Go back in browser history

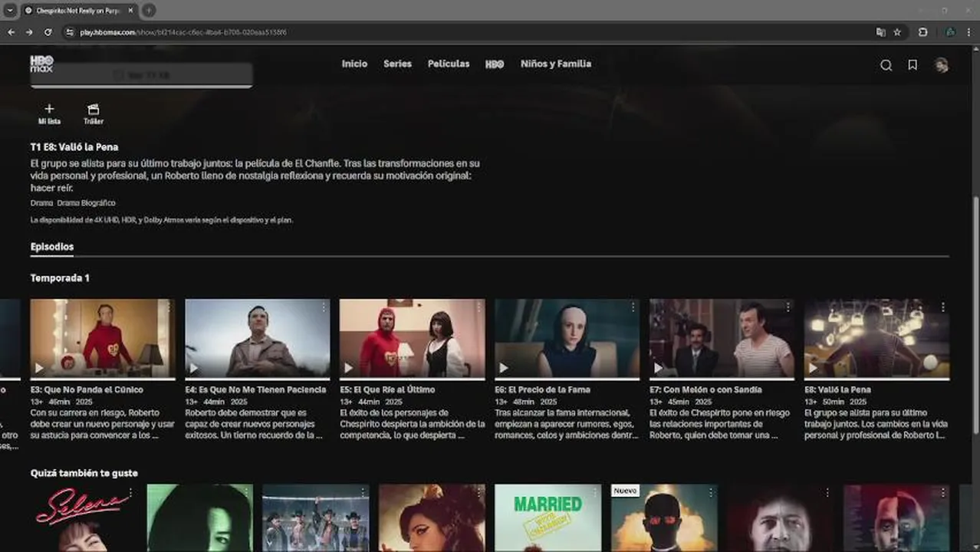coord(11,32)
